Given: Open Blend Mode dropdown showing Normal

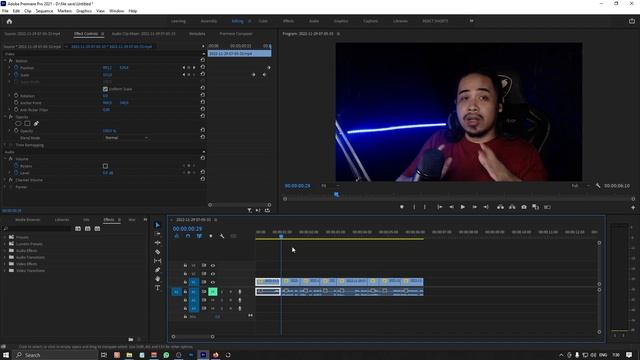Looking at the screenshot, I should point(126,138).
